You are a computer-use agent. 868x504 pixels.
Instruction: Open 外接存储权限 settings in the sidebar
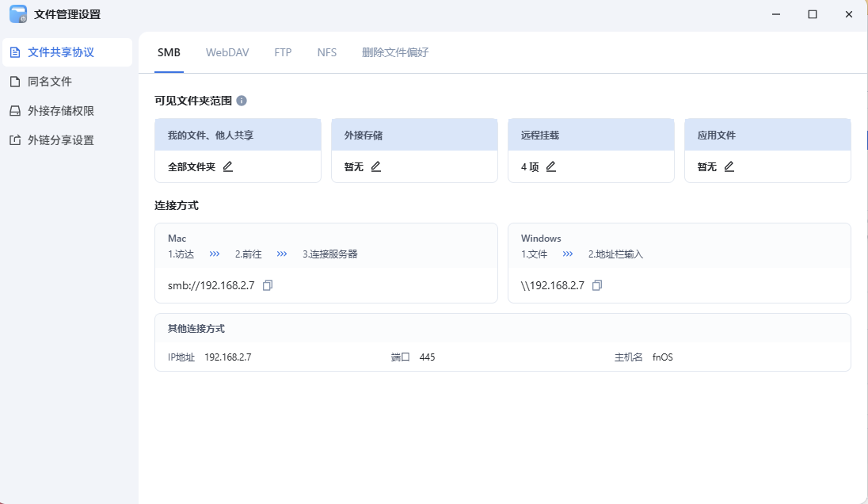pyautogui.click(x=67, y=111)
